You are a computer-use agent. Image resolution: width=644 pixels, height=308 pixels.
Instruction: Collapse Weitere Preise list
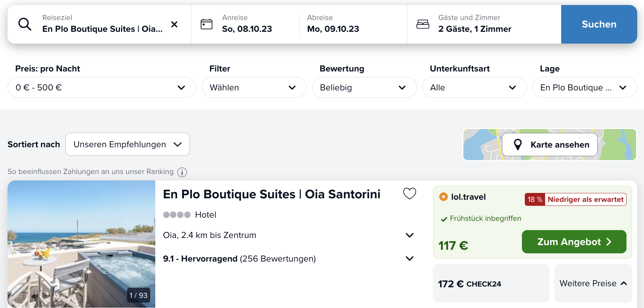pos(593,283)
